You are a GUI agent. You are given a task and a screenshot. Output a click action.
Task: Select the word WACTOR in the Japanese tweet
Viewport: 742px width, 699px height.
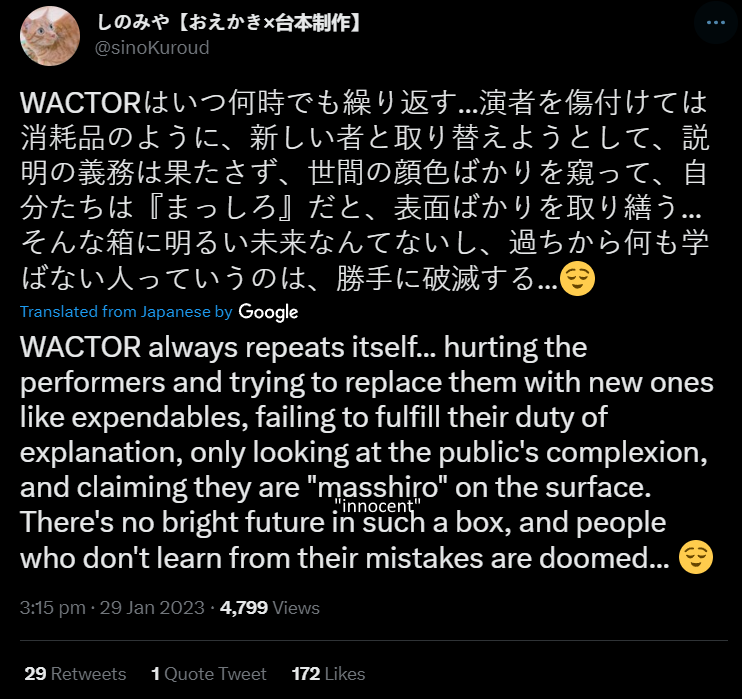80,103
